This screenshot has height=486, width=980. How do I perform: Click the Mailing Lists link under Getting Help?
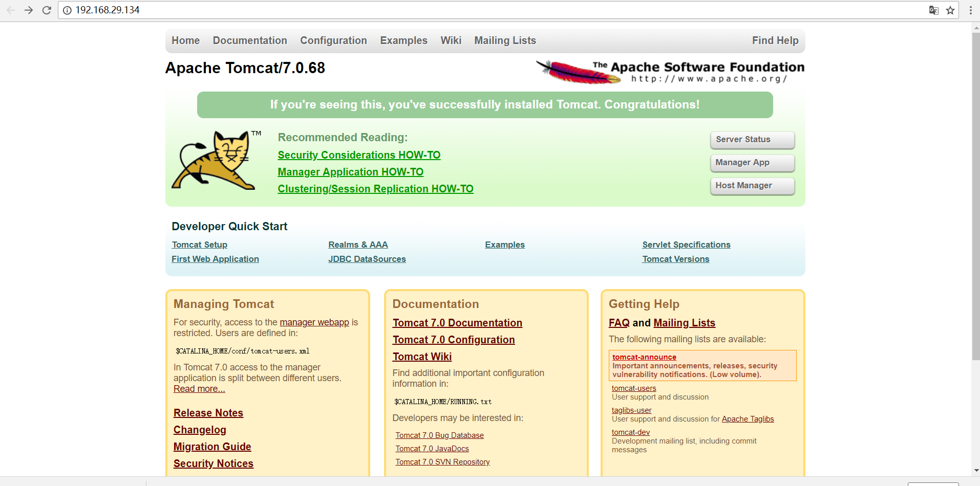pos(684,323)
